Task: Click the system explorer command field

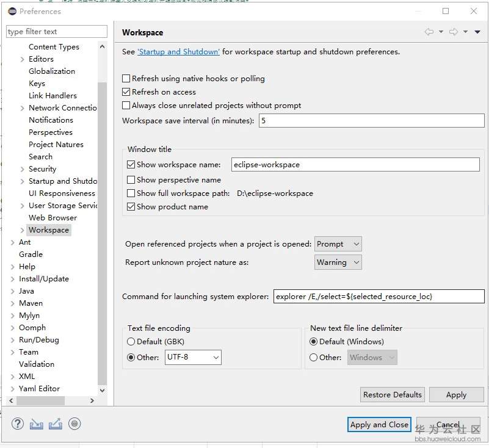Action: [379, 296]
